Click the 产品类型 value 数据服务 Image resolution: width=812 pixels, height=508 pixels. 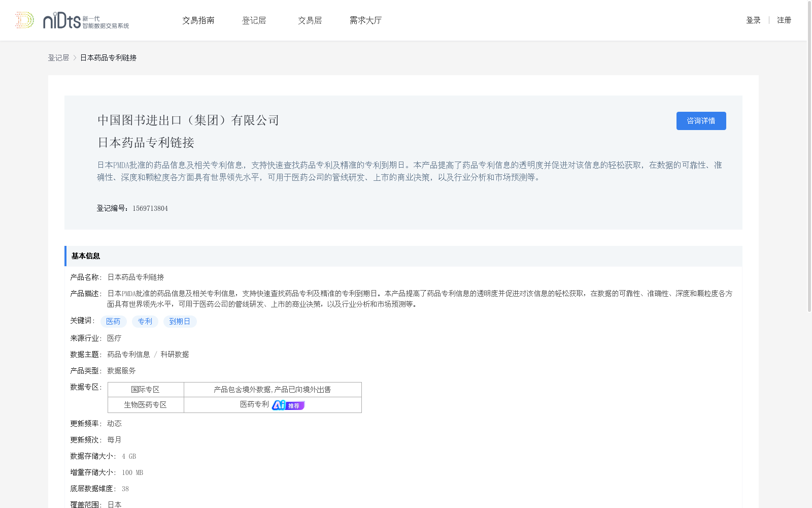(x=121, y=371)
